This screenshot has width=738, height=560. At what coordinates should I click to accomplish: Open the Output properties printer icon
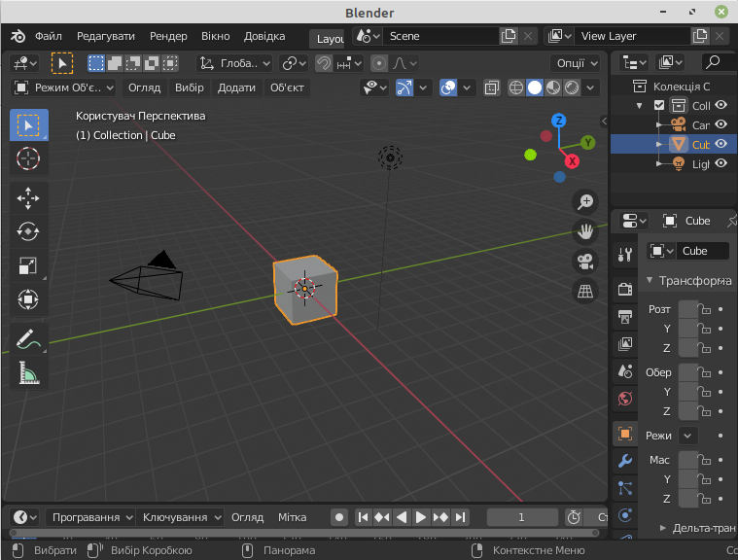pos(625,317)
